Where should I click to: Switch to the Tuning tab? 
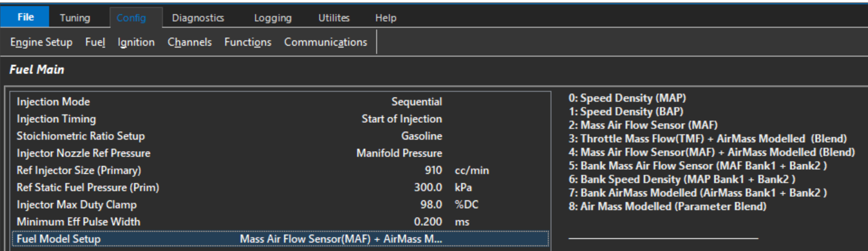coord(75,18)
